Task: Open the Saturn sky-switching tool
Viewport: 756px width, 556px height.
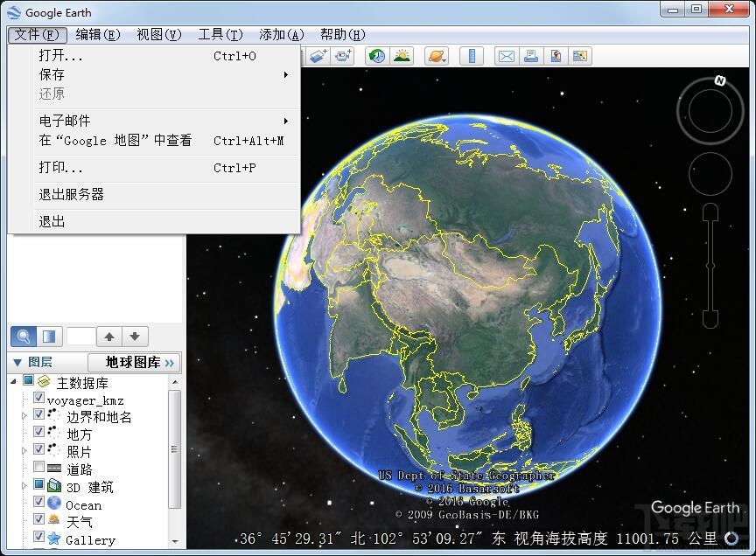Action: click(x=436, y=55)
